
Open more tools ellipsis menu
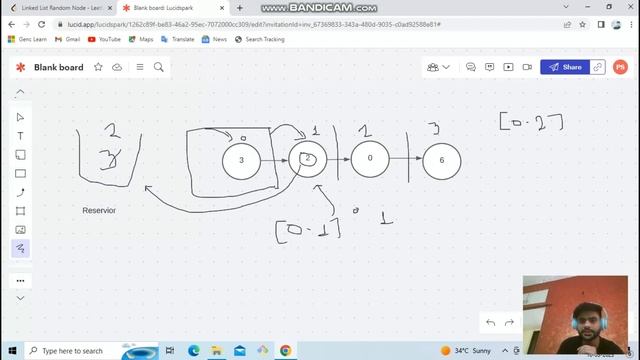20,281
